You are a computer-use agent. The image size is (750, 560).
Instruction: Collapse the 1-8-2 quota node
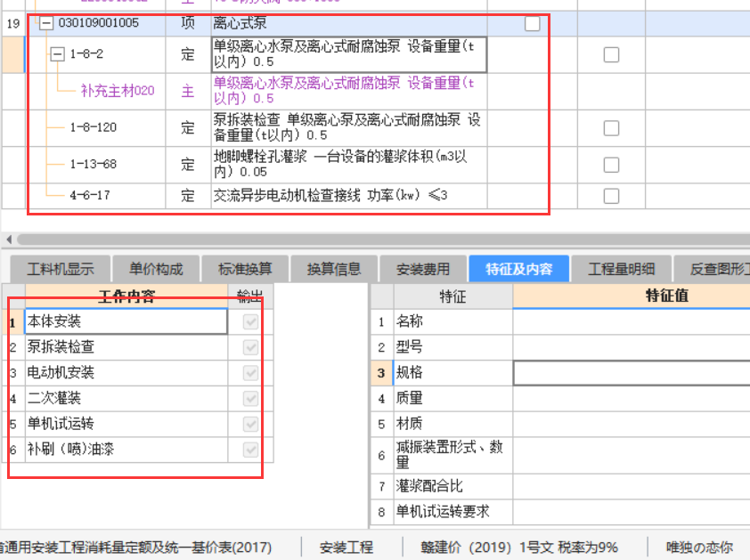click(x=57, y=54)
